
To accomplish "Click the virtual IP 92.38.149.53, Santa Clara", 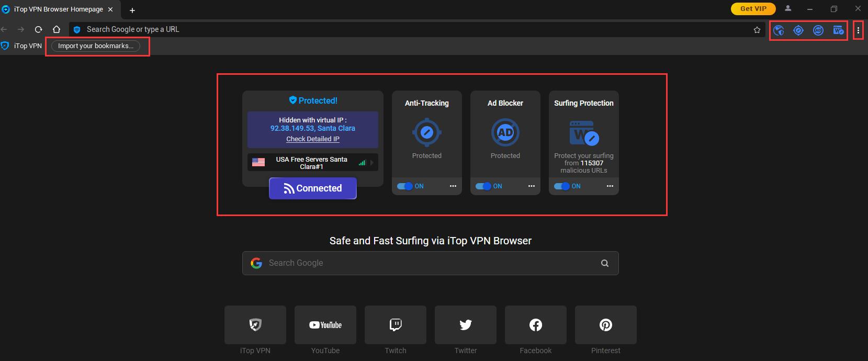I will tap(313, 128).
